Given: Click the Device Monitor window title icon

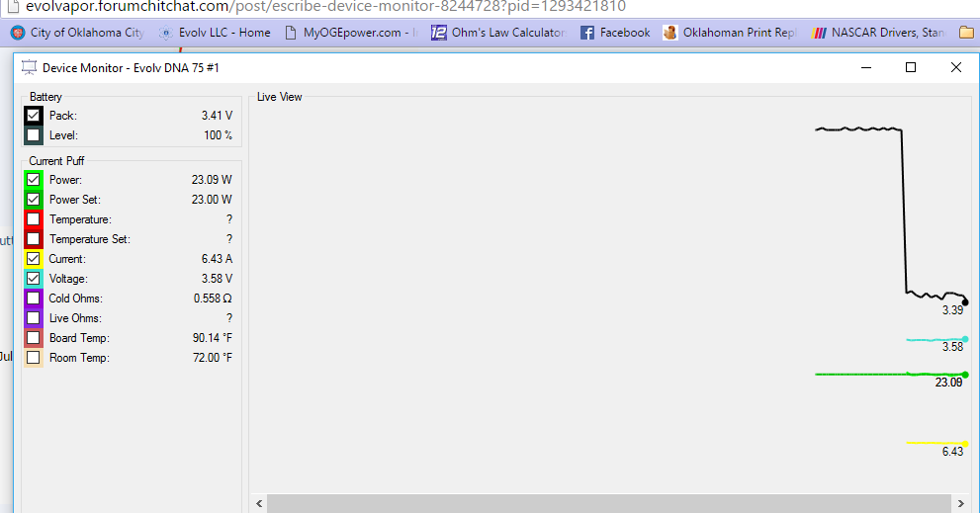Looking at the screenshot, I should click(x=30, y=68).
